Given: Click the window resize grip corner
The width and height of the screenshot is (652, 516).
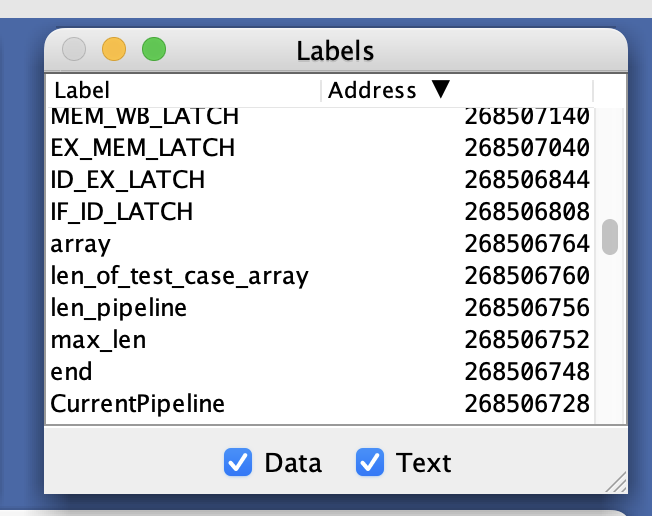Looking at the screenshot, I should tap(617, 483).
